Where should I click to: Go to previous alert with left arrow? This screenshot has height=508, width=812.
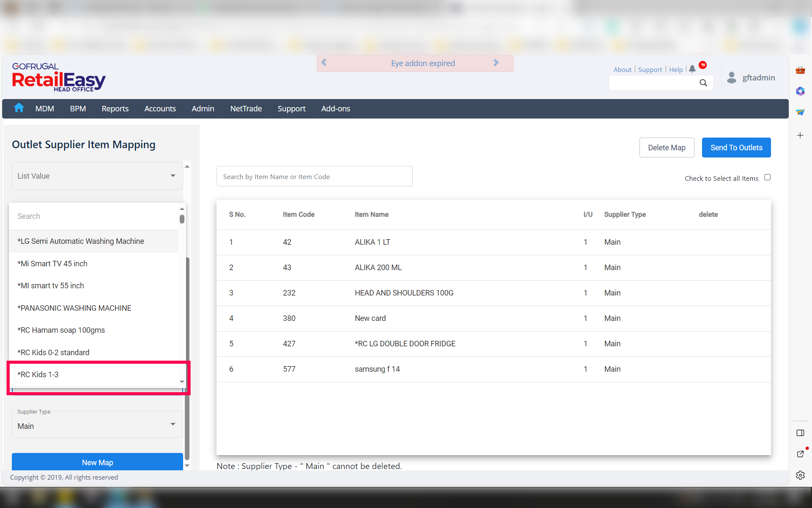coord(324,63)
